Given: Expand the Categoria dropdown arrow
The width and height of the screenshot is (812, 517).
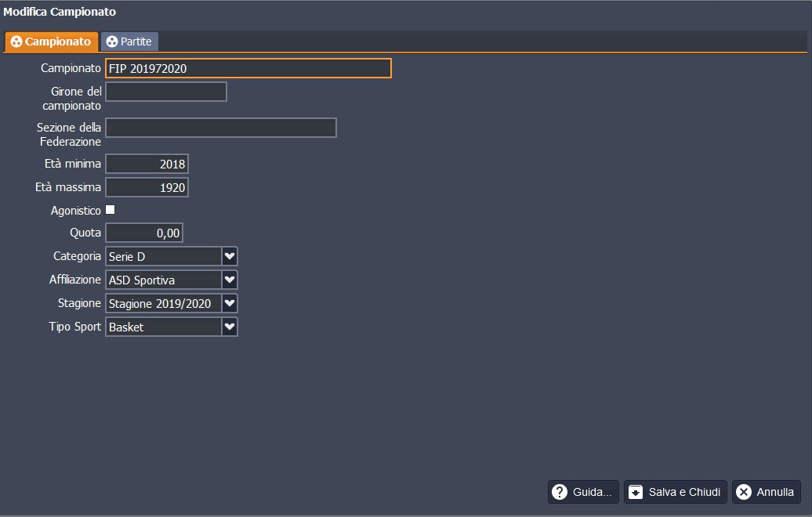Looking at the screenshot, I should pos(230,256).
